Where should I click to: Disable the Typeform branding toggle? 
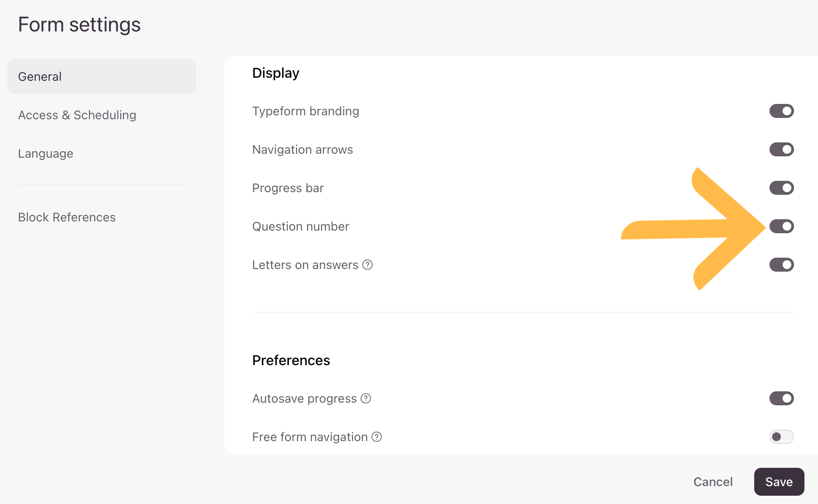(x=781, y=111)
